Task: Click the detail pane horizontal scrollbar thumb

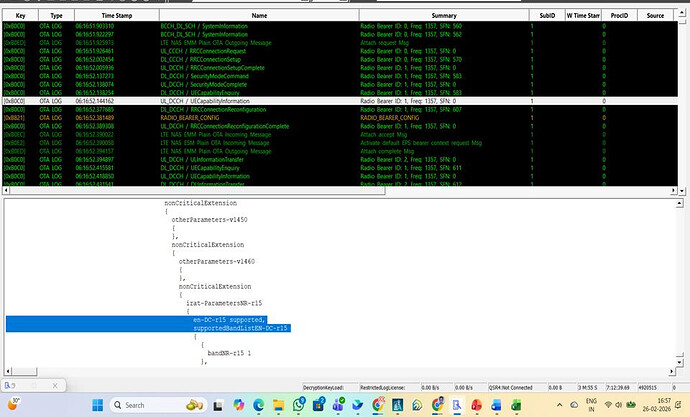Action: [24, 372]
